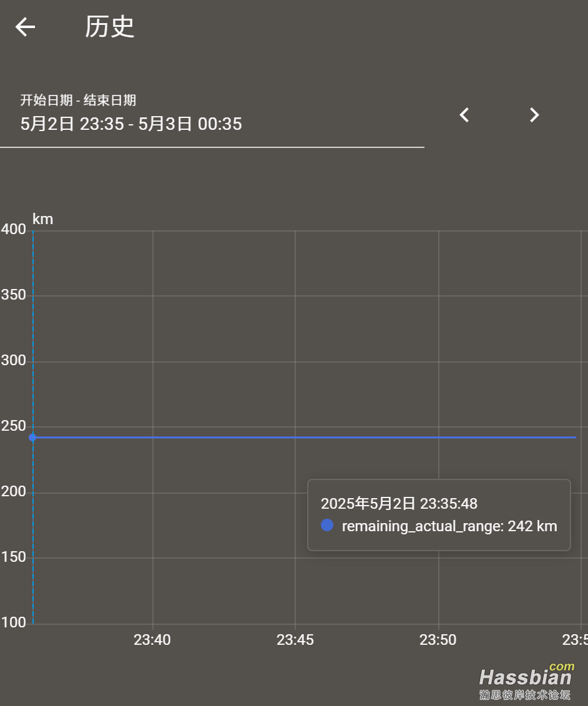
Task: Click the blue legend dot in the tooltip
Action: [x=327, y=525]
